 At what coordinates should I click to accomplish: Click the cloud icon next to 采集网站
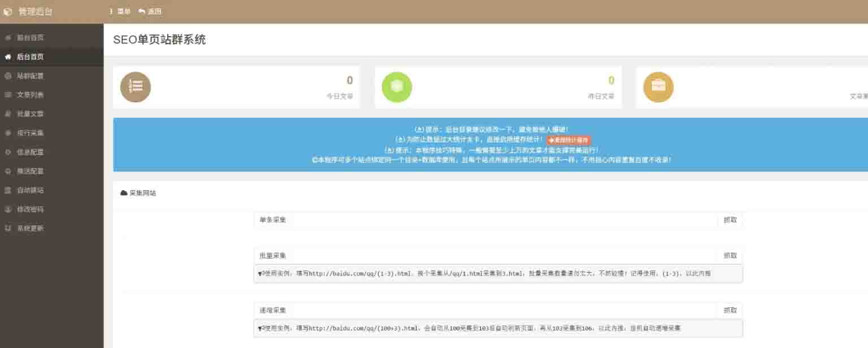(124, 193)
